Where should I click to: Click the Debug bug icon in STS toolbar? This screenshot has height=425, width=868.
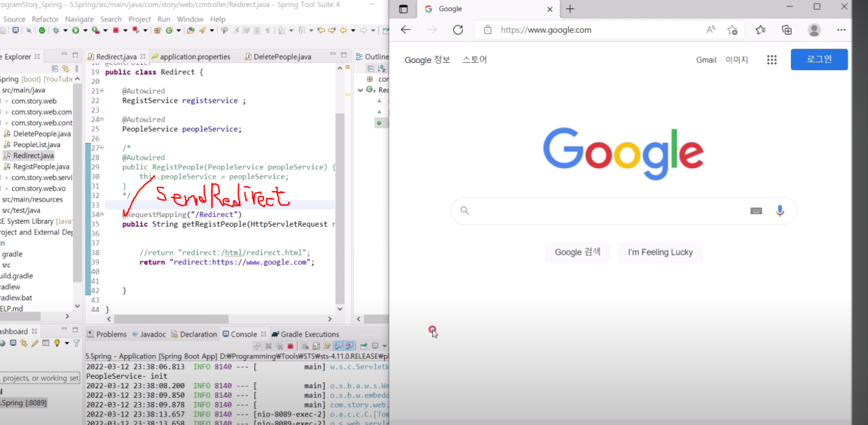56,30
